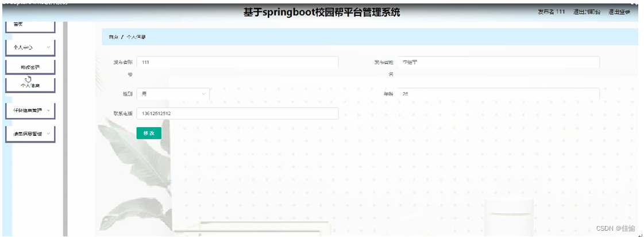Viewport: 644px width, 237px height.
Task: Click the 个人信息 breadcrumb text
Action: (x=136, y=37)
